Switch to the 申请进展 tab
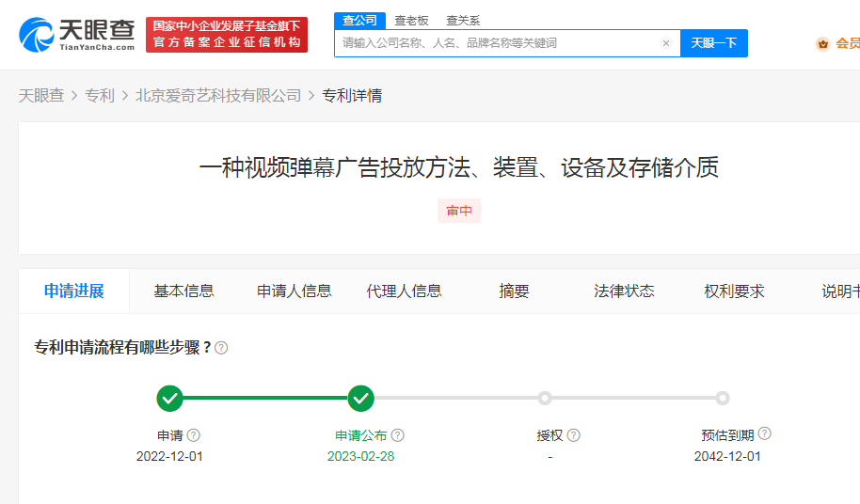 (74, 291)
